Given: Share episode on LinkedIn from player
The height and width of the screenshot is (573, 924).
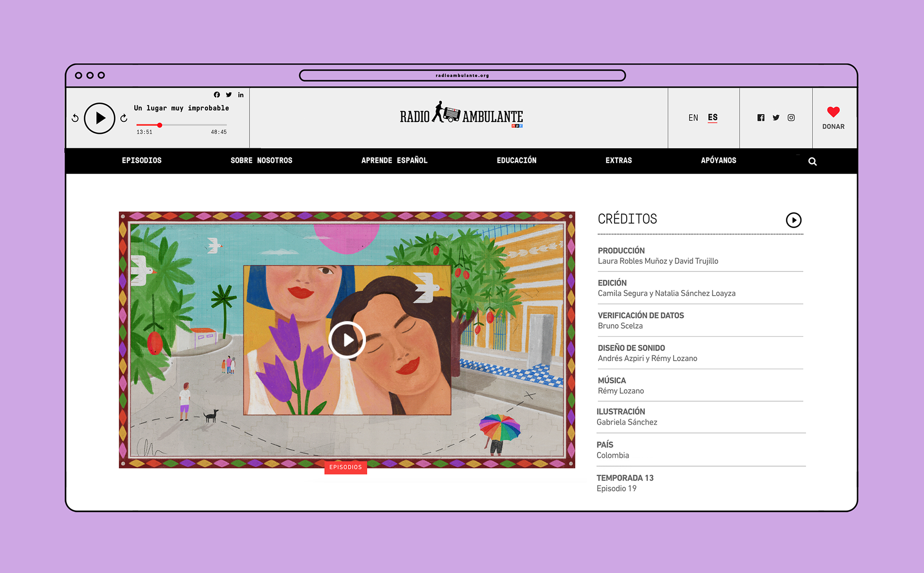Looking at the screenshot, I should [x=241, y=95].
